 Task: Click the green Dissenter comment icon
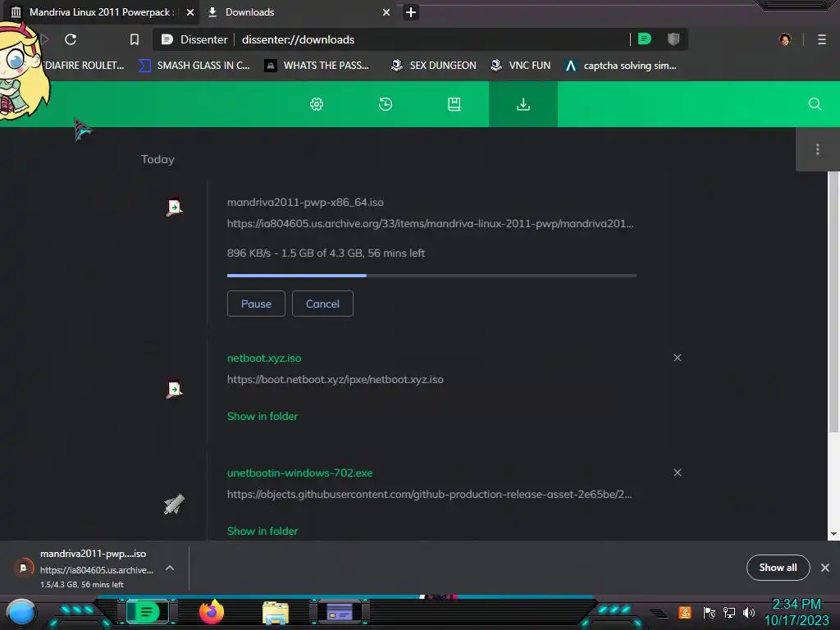pyautogui.click(x=645, y=39)
